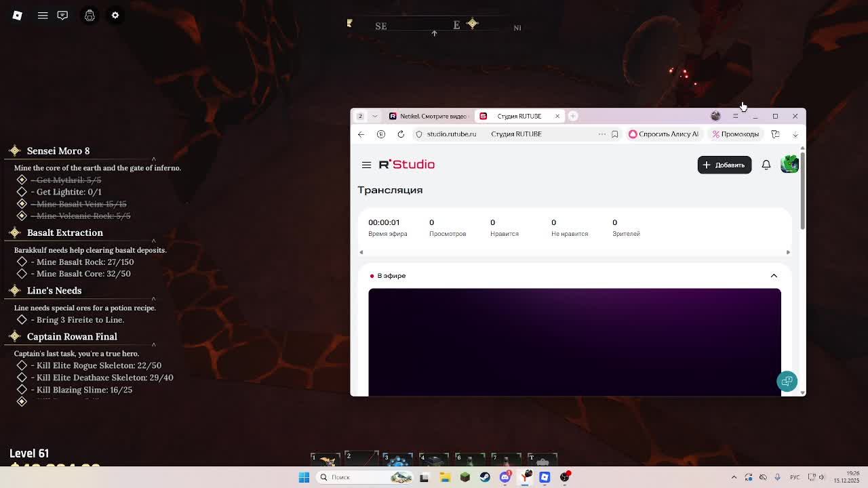The width and height of the screenshot is (868, 488).
Task: Toggle the Mine Basalt Vein objective marker
Action: pos(22,203)
